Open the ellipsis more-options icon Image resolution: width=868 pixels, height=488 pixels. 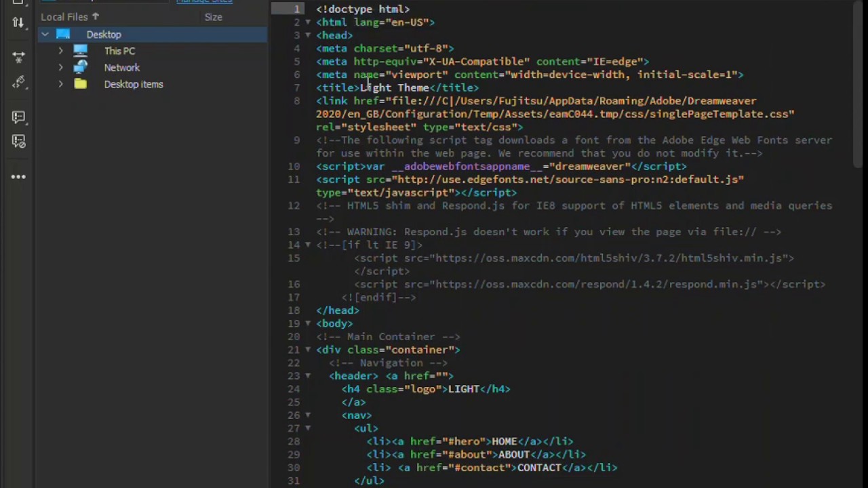pos(18,176)
